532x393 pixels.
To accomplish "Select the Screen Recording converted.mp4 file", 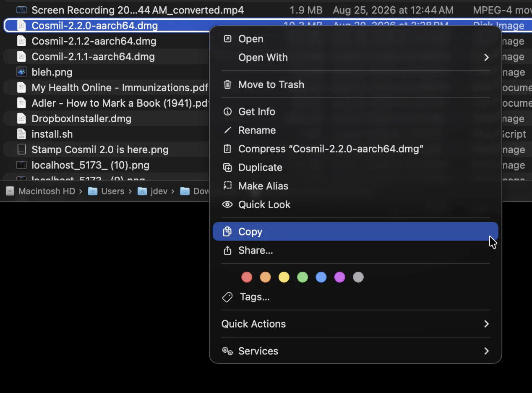I will point(138,10).
